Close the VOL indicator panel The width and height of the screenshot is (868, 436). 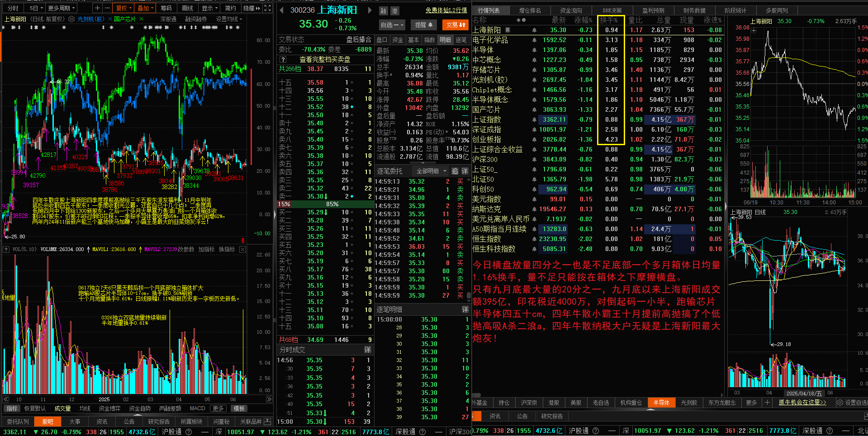(x=242, y=249)
